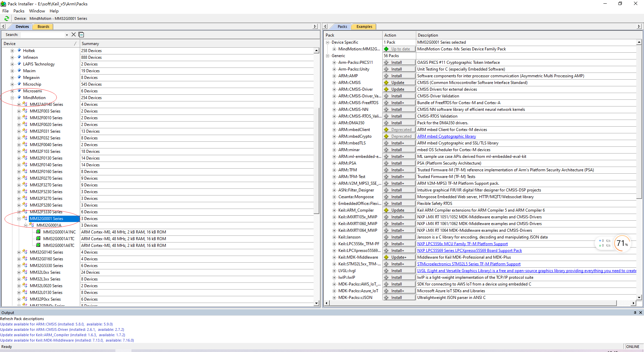Click the MM32F103 Series family icon
The image size is (644, 352).
coord(25,151)
